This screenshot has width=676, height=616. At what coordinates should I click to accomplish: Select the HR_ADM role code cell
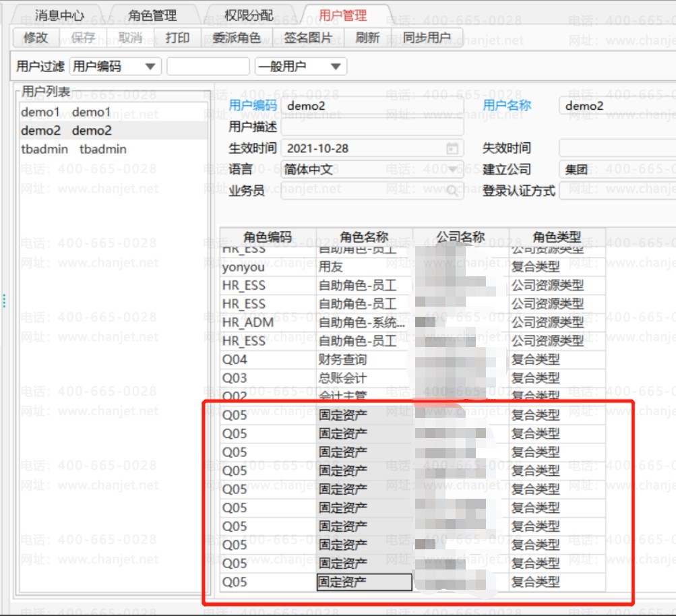point(268,322)
